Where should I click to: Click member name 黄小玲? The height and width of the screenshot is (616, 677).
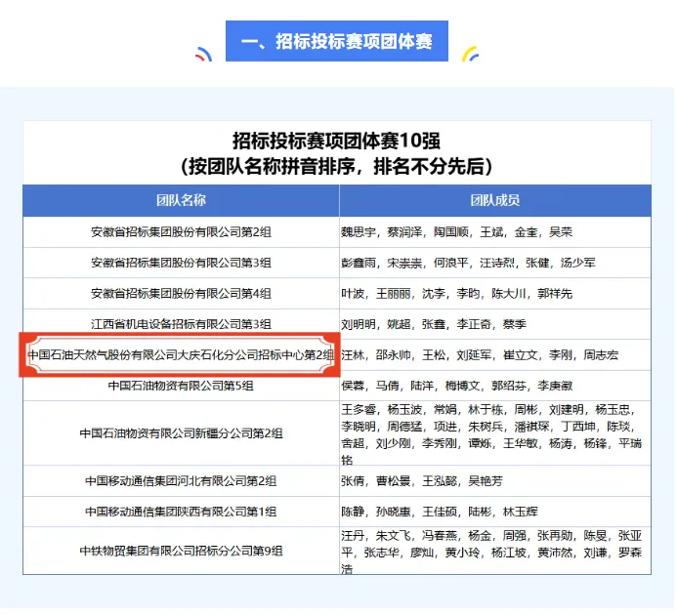pos(462,553)
